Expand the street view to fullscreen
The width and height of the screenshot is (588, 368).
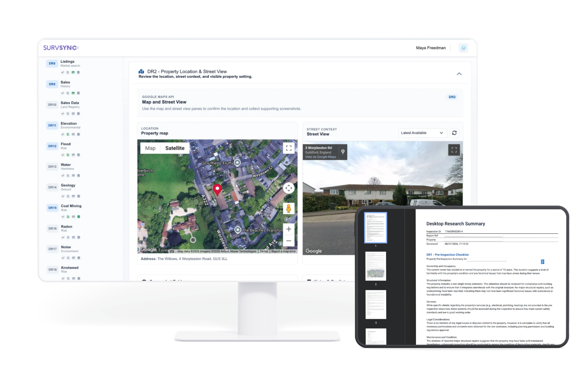coord(454,150)
